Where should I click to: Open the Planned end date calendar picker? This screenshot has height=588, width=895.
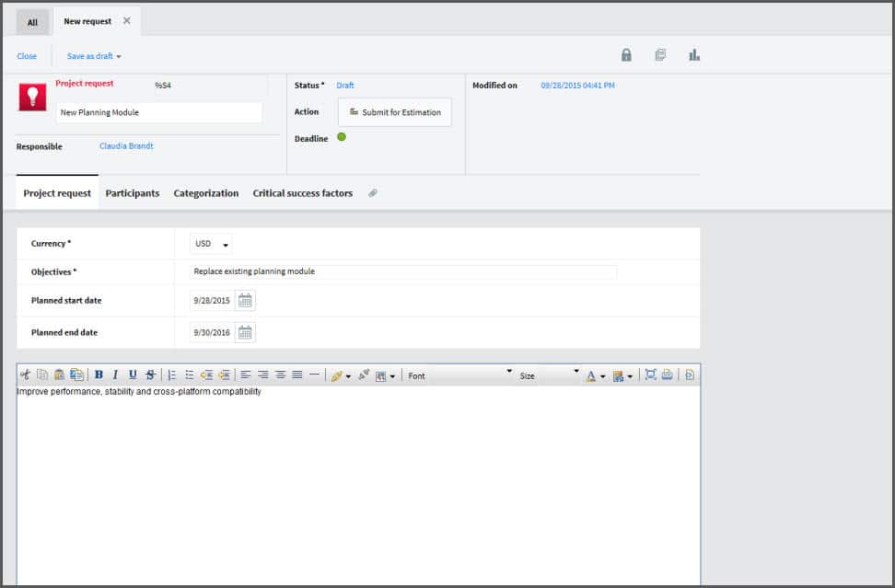245,333
